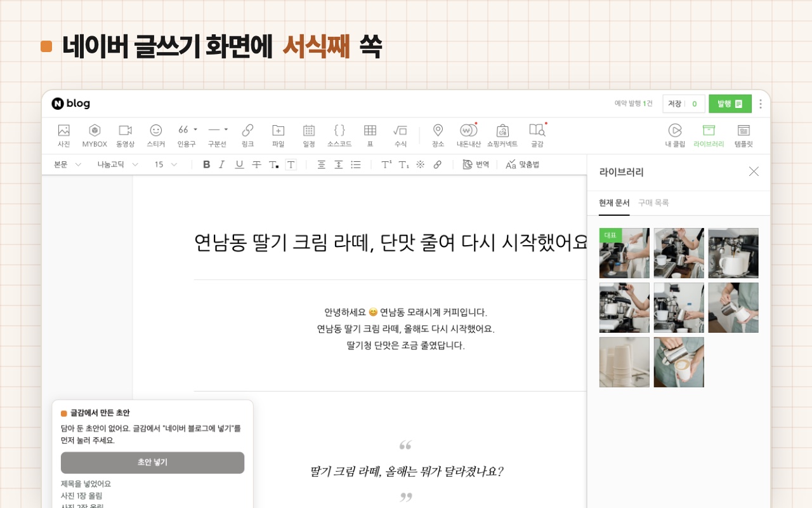Insert a link with 링크 tool
Screen dimensions: 812x508
click(x=247, y=135)
